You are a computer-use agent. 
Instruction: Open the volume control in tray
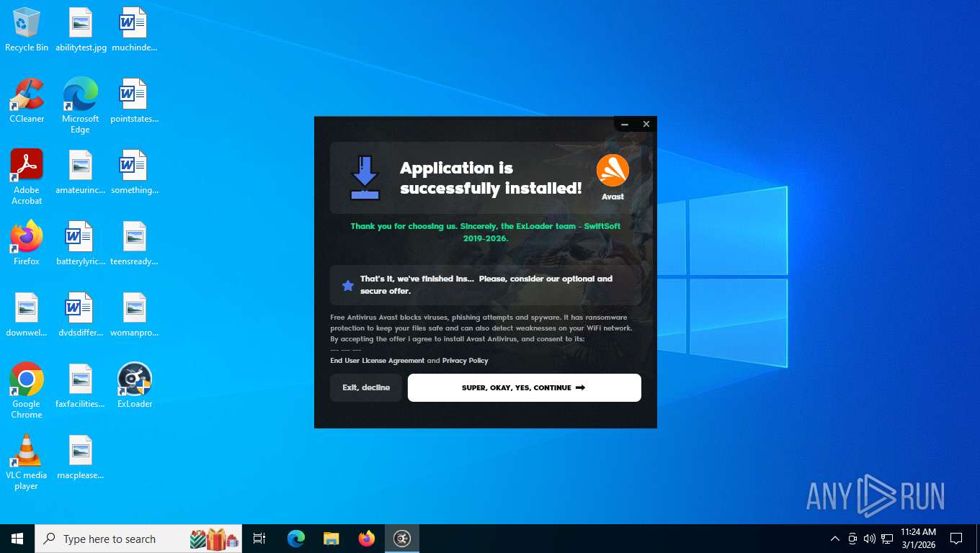(x=870, y=539)
